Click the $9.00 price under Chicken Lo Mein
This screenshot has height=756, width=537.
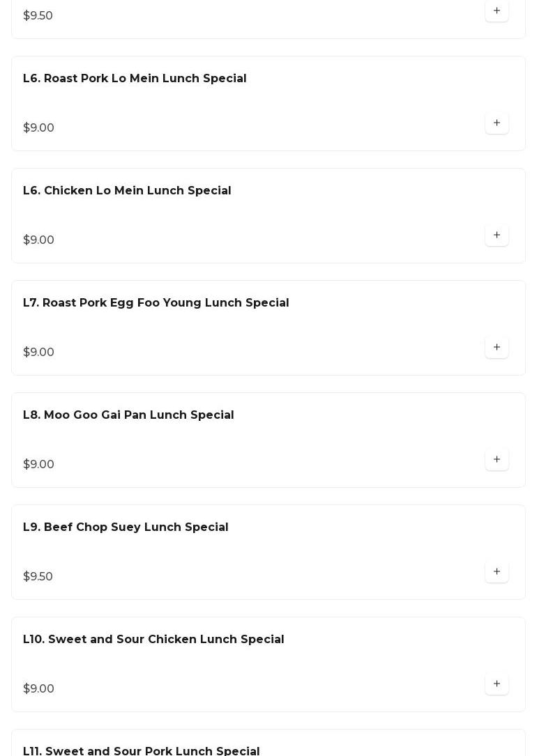(38, 240)
